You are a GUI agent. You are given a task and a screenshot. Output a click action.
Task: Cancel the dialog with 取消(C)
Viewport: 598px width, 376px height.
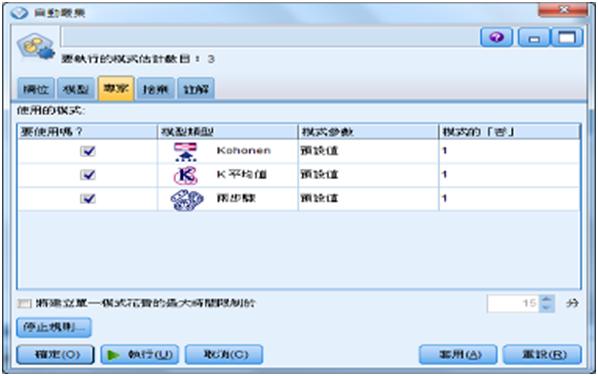[224, 355]
